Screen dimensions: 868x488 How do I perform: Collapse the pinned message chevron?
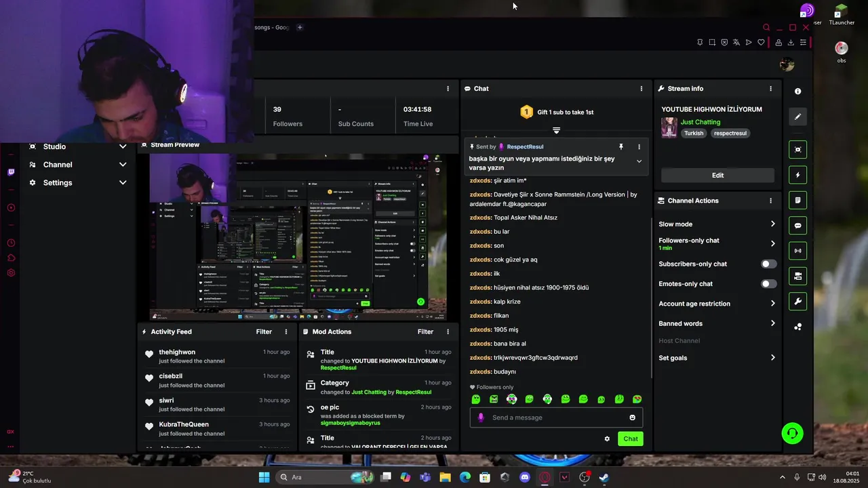click(x=639, y=161)
